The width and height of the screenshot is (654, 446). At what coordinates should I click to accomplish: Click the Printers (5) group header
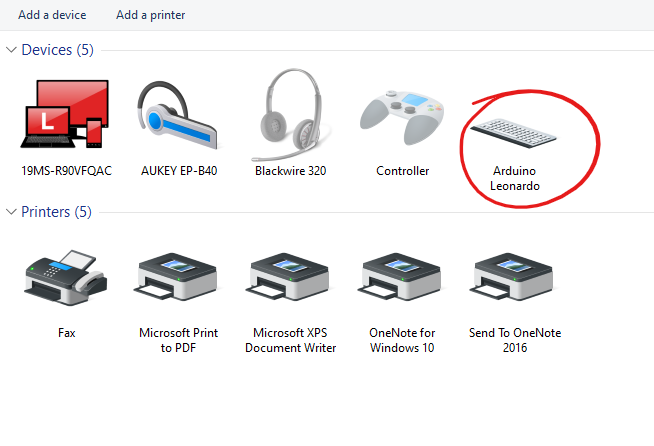56,212
